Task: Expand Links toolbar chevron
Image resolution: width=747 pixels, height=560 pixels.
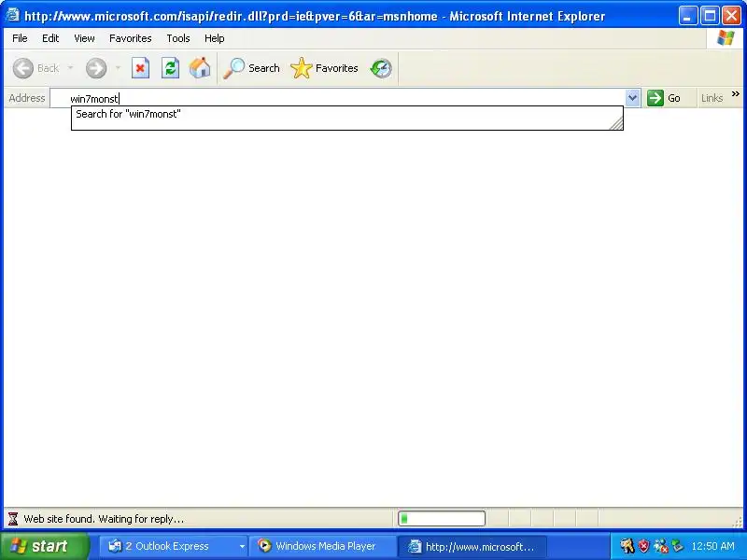Action: tap(736, 94)
